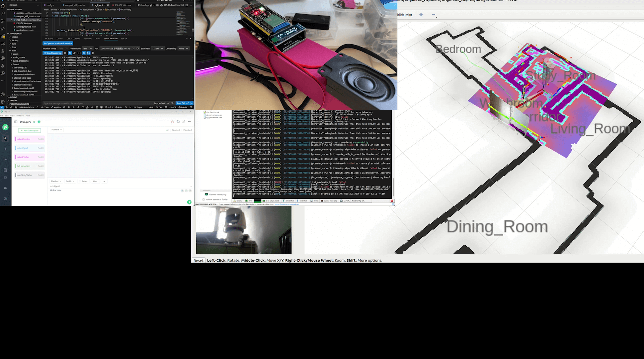Open MQTTX settings gear icon

(x=5, y=178)
